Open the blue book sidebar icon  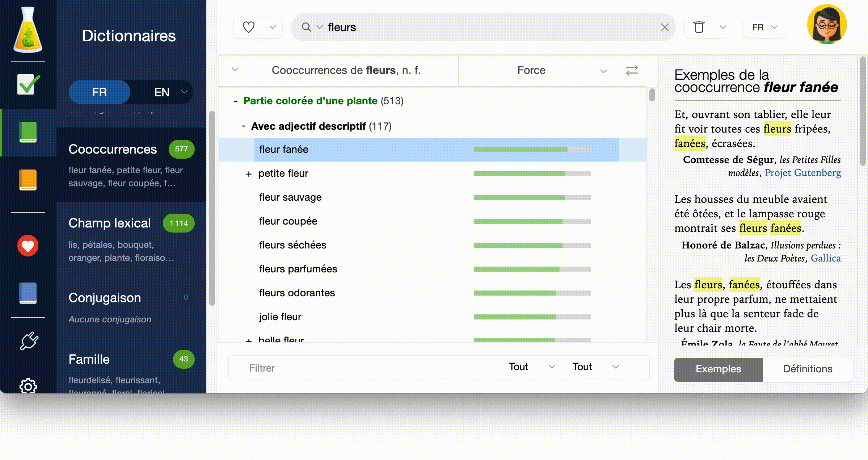click(28, 293)
